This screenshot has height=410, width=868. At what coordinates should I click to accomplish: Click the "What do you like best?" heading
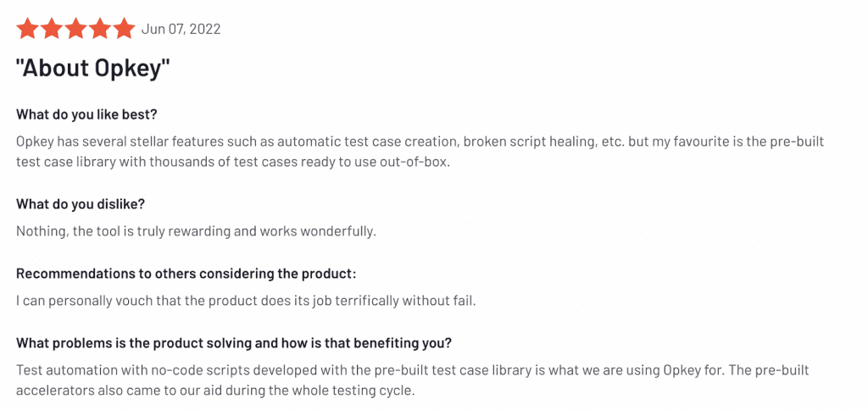click(86, 114)
